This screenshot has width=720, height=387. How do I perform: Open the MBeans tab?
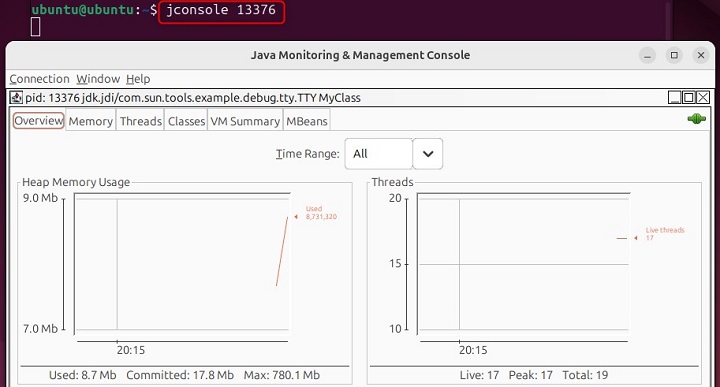307,121
